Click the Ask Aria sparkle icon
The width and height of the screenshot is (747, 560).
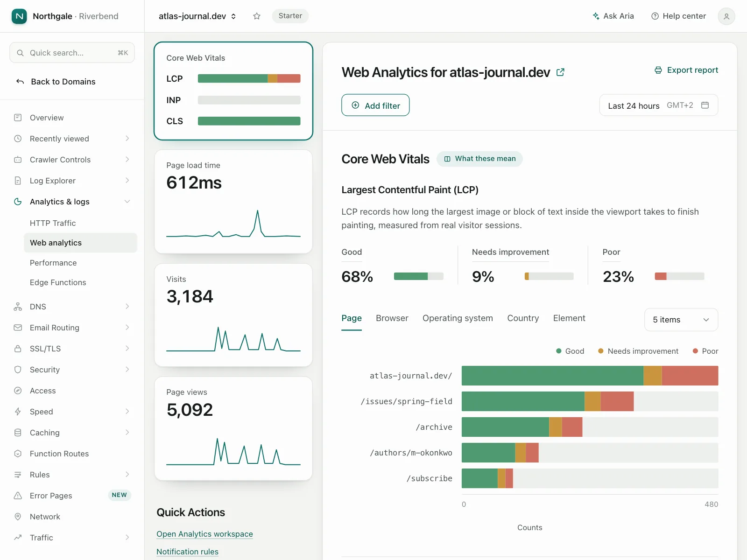click(x=596, y=16)
